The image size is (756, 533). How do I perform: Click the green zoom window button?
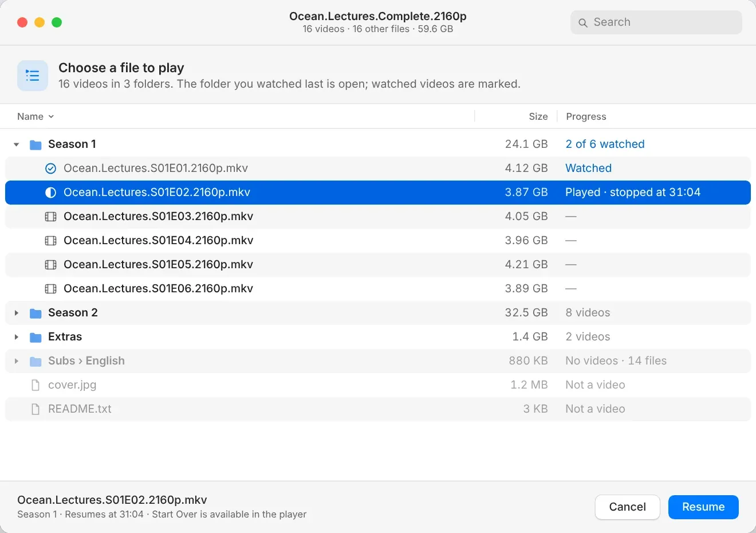[57, 22]
